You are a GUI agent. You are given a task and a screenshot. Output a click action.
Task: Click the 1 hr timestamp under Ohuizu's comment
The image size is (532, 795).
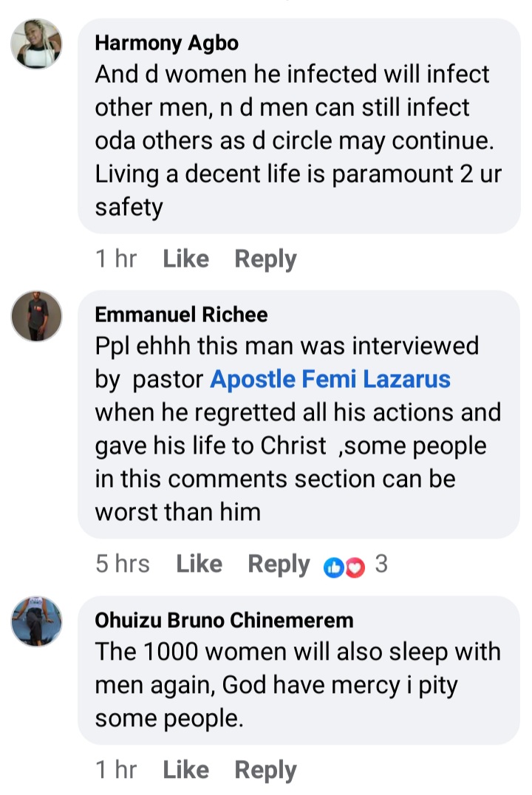(x=116, y=770)
